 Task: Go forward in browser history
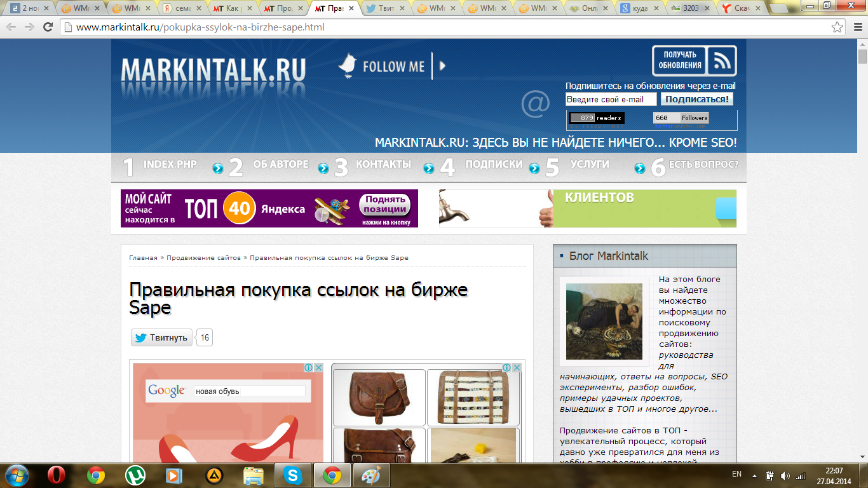(29, 27)
